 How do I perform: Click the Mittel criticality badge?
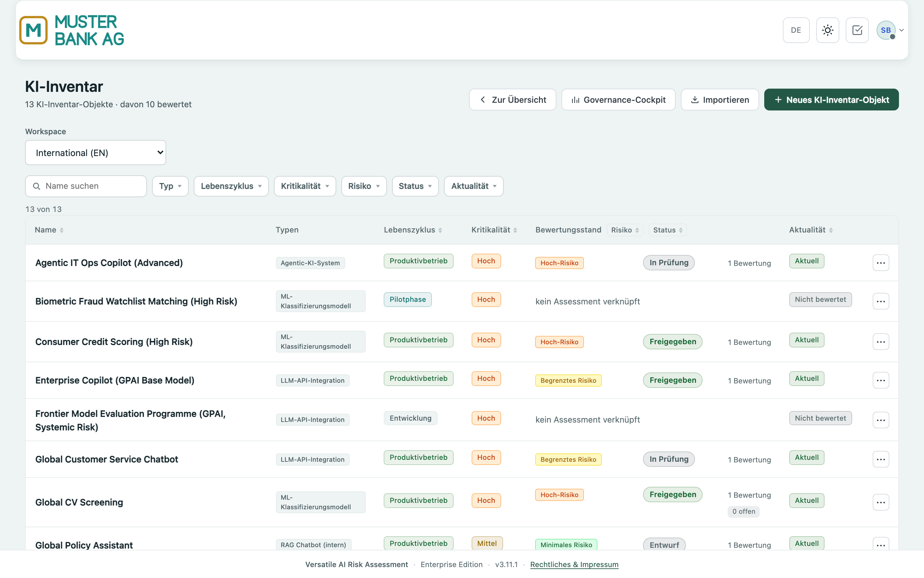(487, 544)
